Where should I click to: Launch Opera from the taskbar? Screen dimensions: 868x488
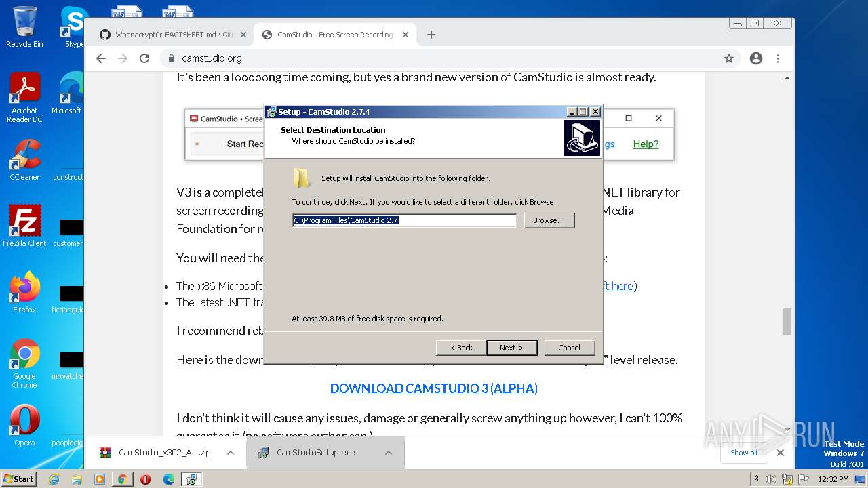(145, 479)
